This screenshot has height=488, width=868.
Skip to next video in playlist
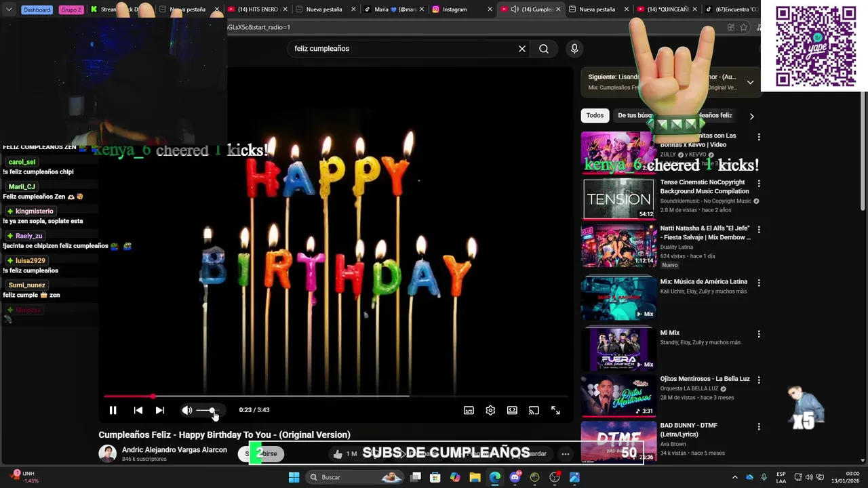coord(160,410)
